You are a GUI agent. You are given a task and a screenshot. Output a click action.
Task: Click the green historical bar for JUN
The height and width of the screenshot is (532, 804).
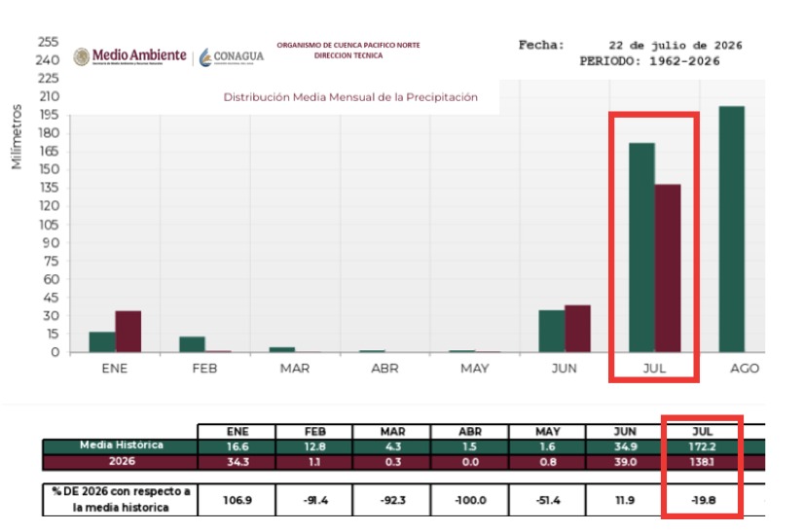point(552,331)
